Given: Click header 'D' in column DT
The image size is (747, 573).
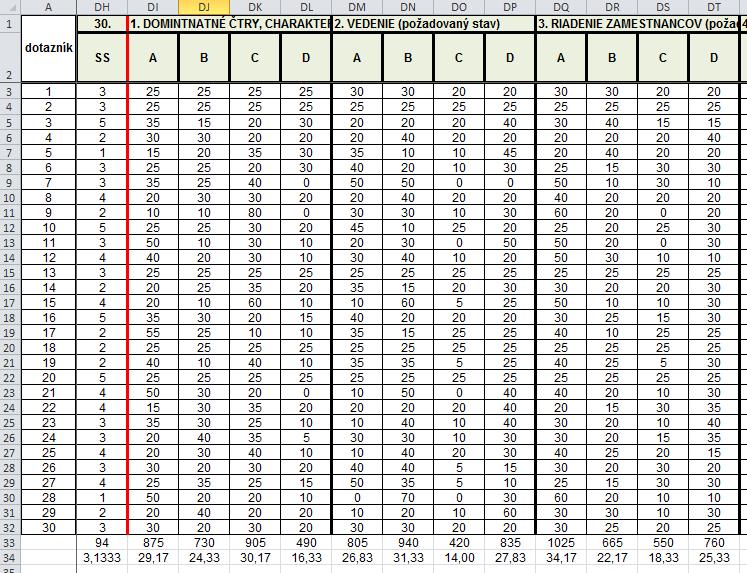Looking at the screenshot, I should tap(714, 58).
